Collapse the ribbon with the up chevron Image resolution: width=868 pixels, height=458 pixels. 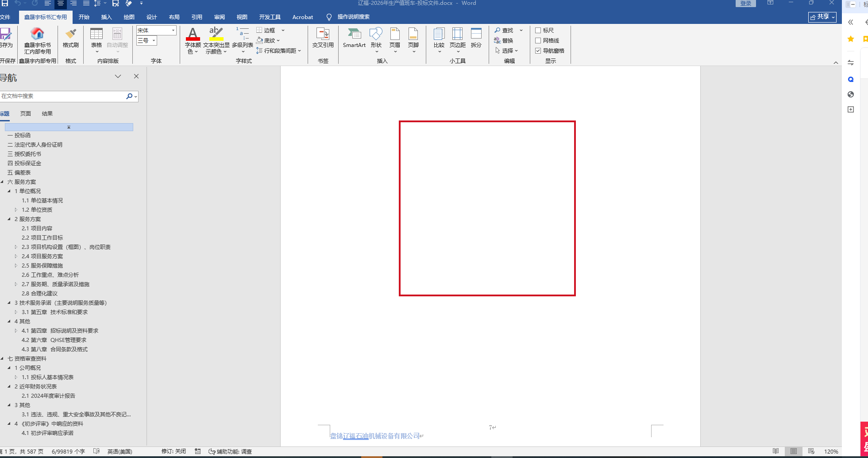836,62
